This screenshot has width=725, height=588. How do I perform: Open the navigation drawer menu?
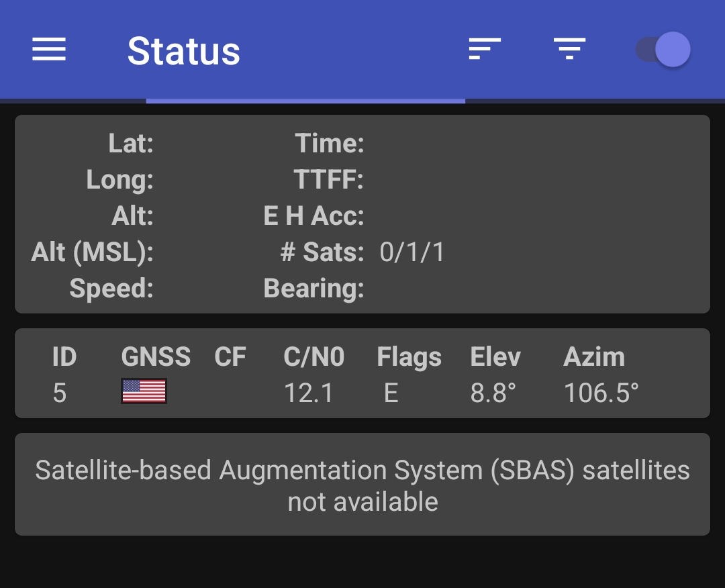click(x=48, y=50)
